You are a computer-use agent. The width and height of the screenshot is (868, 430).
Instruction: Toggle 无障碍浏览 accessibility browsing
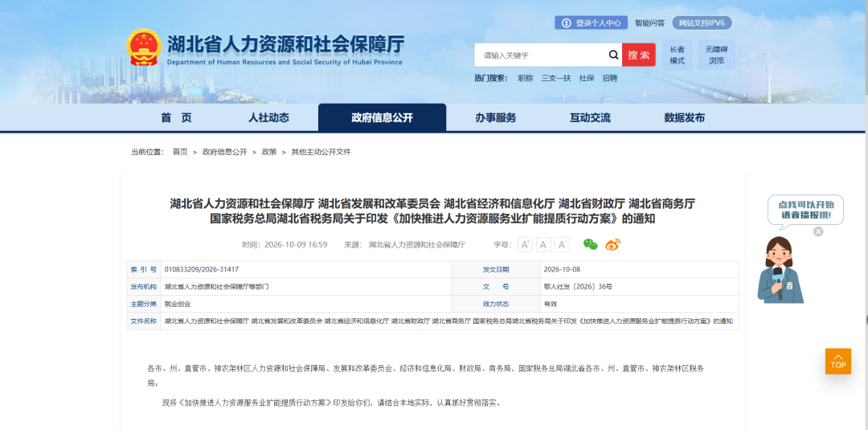click(x=716, y=55)
